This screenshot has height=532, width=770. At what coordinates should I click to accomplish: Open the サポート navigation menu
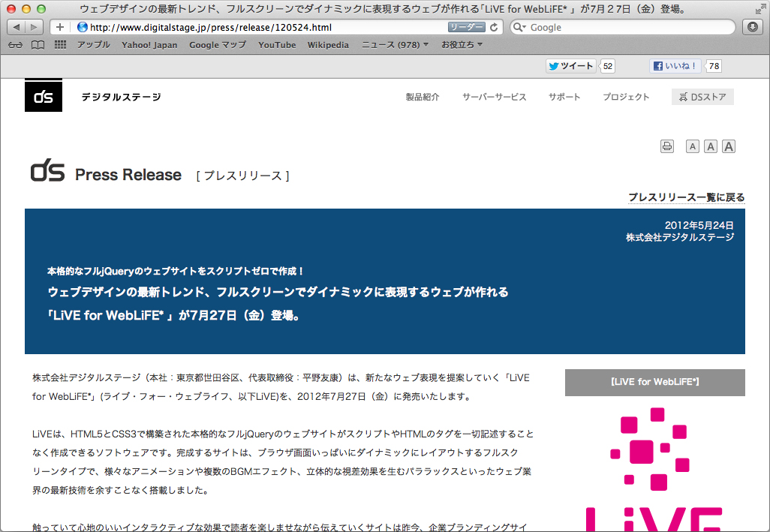[x=564, y=97]
